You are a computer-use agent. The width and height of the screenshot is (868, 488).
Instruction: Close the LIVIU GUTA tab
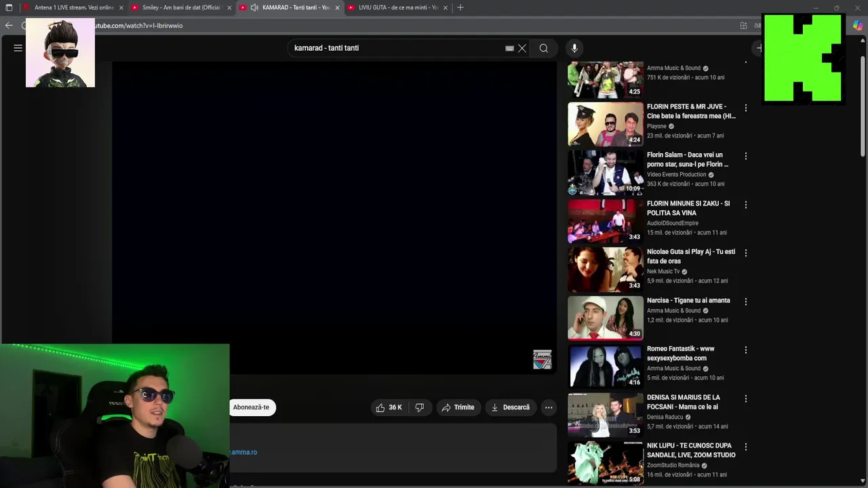(x=446, y=7)
